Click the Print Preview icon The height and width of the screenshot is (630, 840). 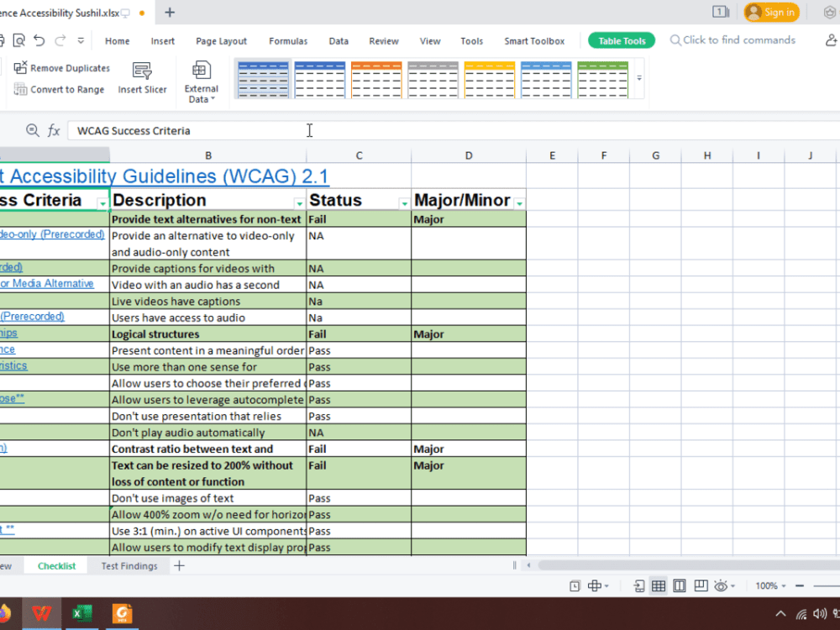click(18, 40)
